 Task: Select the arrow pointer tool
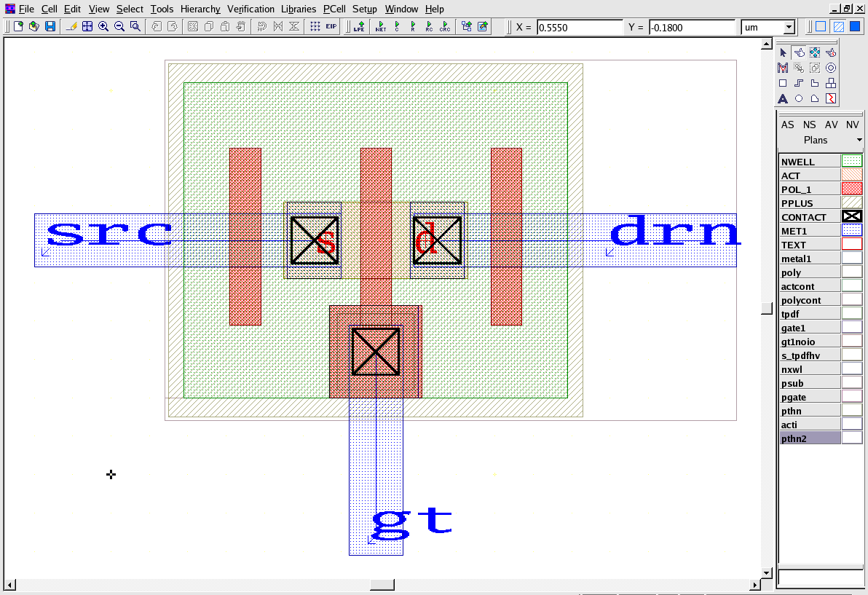pos(783,52)
